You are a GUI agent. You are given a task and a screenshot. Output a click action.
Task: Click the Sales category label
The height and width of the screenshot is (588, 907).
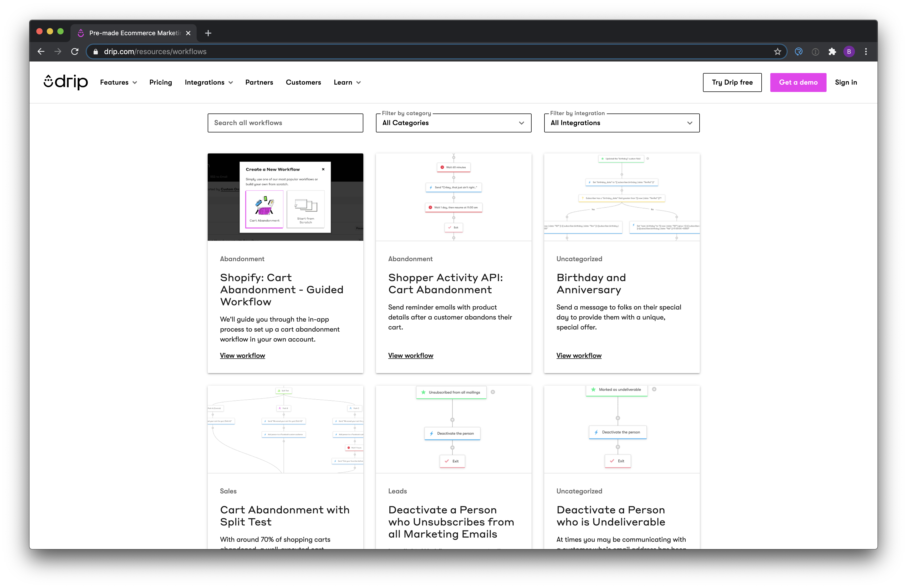click(x=228, y=491)
